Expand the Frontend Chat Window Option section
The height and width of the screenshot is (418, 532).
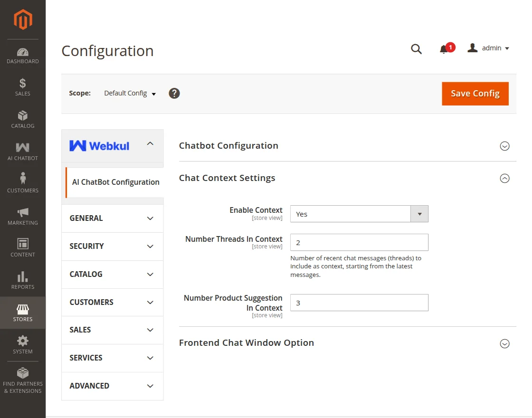pos(504,343)
